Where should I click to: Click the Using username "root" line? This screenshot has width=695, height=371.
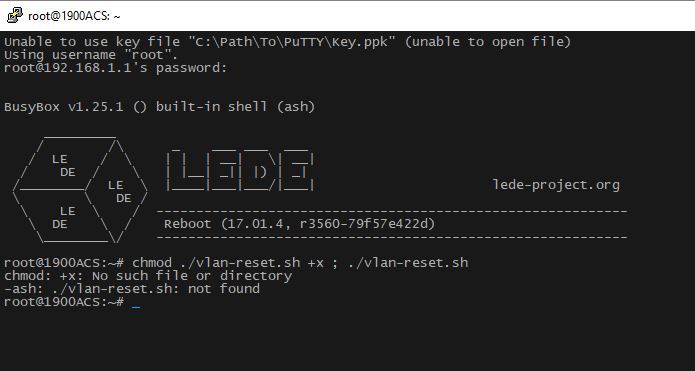pyautogui.click(x=91, y=55)
